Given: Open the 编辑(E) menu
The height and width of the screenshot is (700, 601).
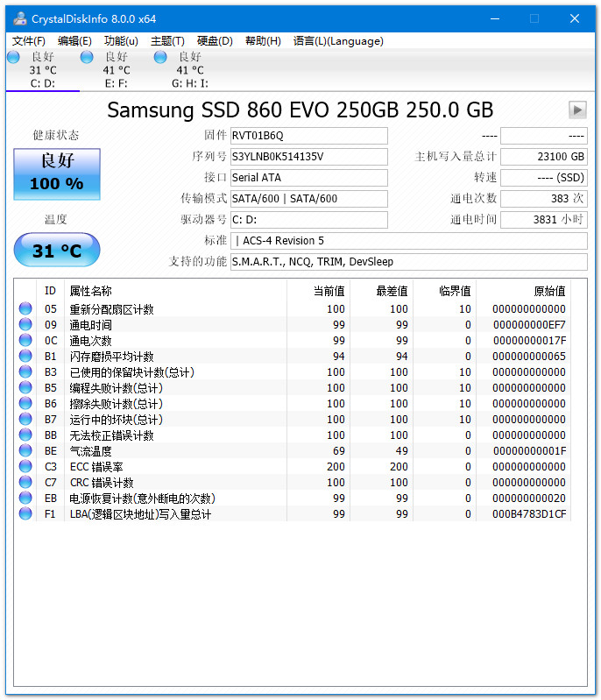Looking at the screenshot, I should (x=74, y=41).
